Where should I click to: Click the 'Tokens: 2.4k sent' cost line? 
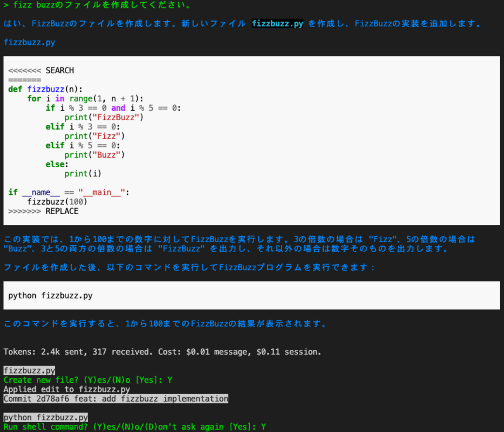click(162, 352)
